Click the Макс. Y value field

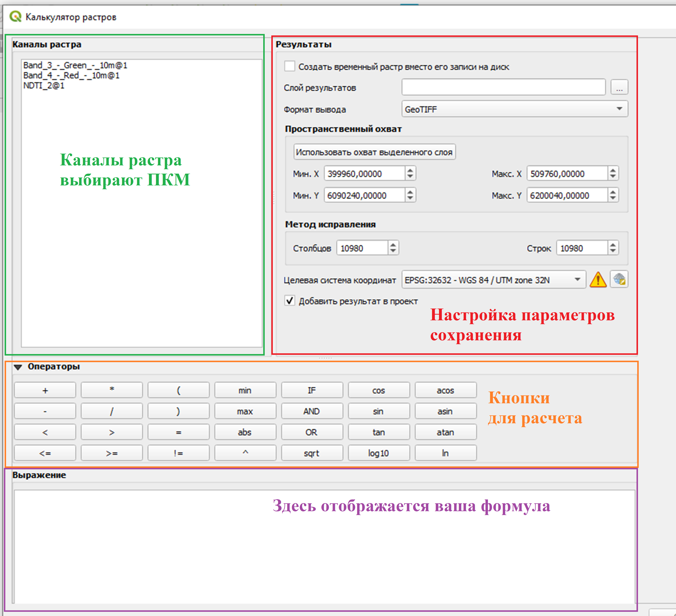[x=567, y=195]
